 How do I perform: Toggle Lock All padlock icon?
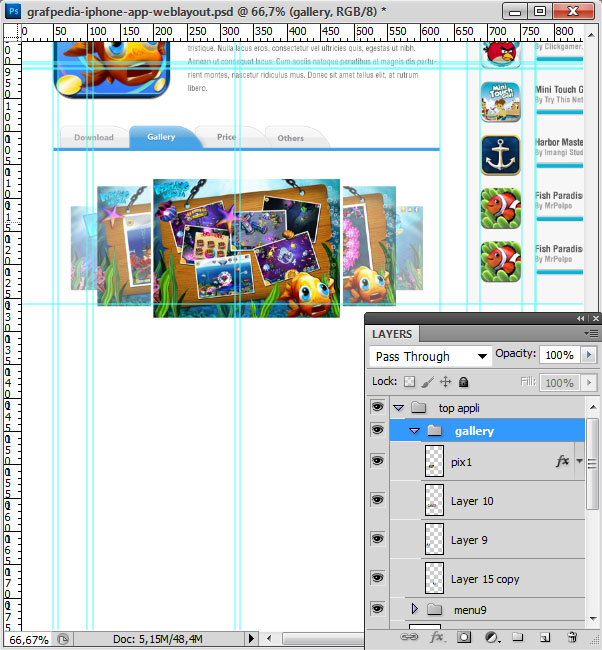pos(464,381)
